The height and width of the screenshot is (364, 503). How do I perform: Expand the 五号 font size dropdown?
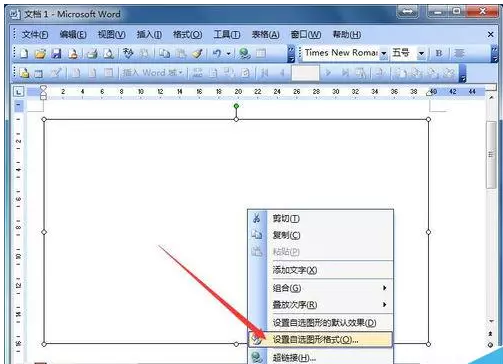[x=421, y=53]
